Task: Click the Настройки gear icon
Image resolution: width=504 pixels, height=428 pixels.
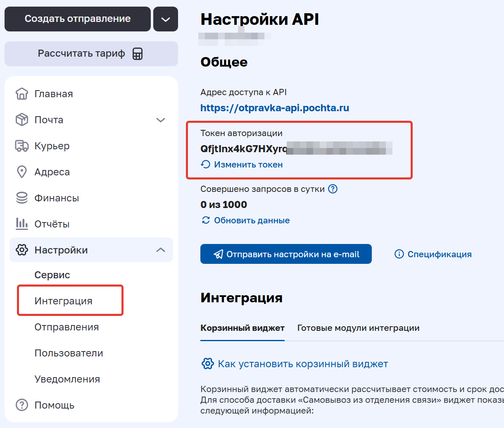Action: pos(21,250)
